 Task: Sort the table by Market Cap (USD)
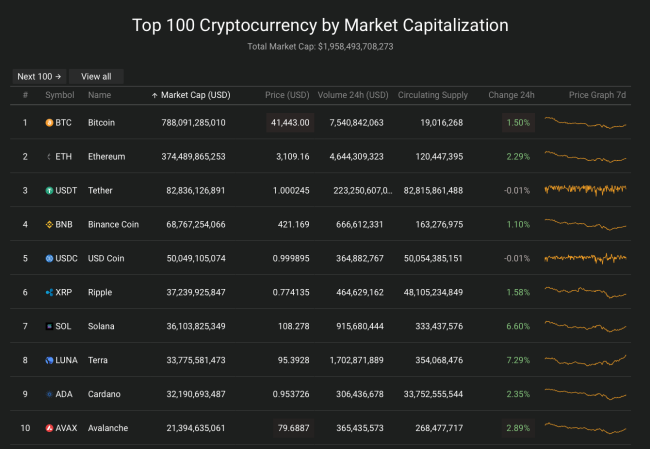click(195, 95)
